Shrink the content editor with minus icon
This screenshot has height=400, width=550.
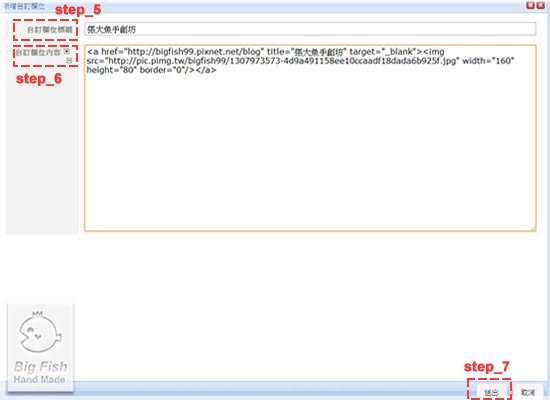69,60
